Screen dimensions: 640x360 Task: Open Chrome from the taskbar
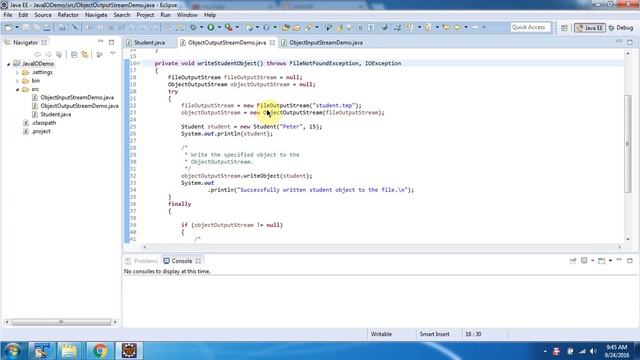pyautogui.click(x=99, y=351)
